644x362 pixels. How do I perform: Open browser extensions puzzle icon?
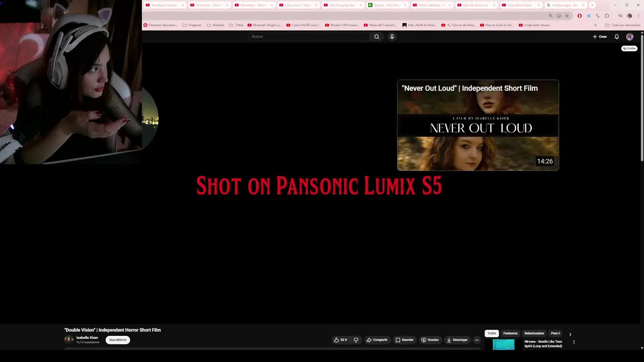pyautogui.click(x=607, y=16)
